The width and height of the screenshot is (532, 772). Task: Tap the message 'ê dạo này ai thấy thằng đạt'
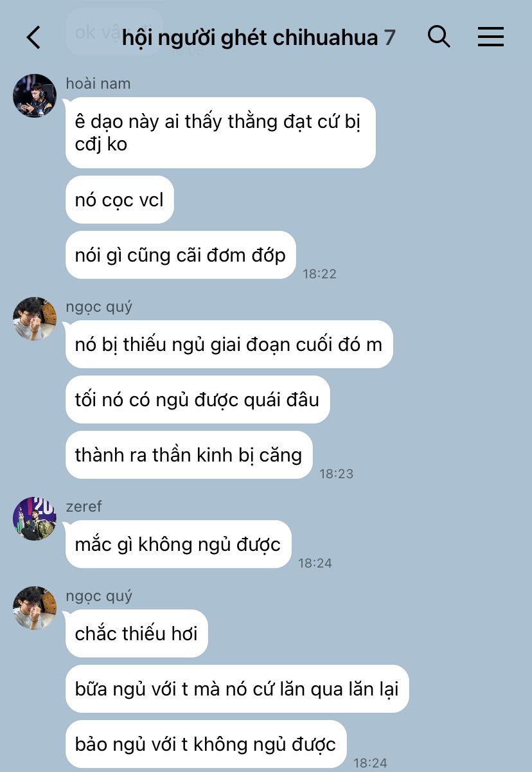pos(220,133)
